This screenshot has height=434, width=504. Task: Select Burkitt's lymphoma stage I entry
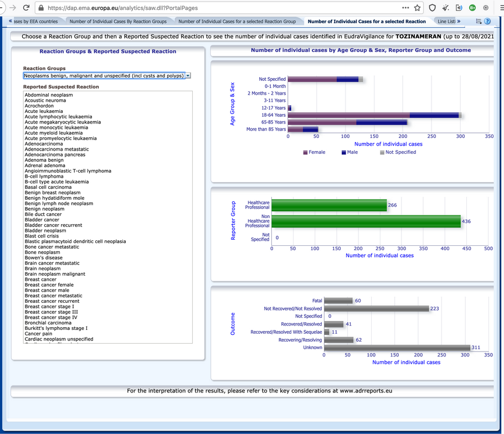click(56, 328)
